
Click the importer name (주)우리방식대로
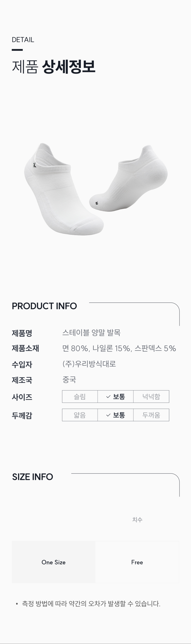tap(89, 364)
